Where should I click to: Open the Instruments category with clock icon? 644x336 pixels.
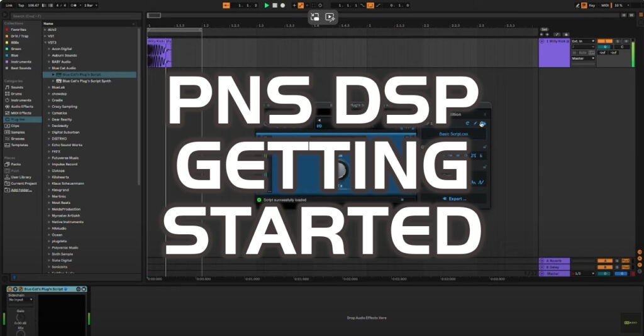pos(21,100)
